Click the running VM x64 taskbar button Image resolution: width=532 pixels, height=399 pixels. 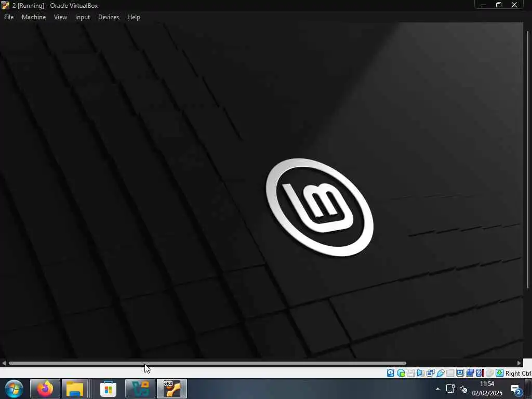171,389
